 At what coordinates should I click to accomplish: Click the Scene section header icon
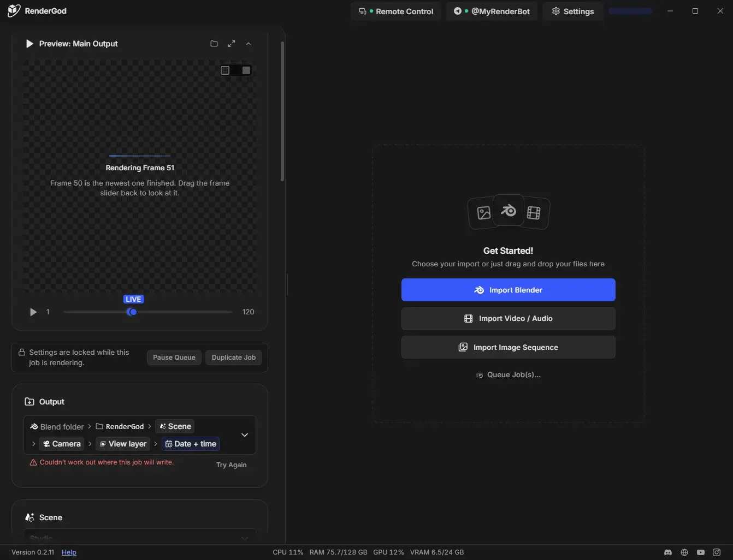29,517
